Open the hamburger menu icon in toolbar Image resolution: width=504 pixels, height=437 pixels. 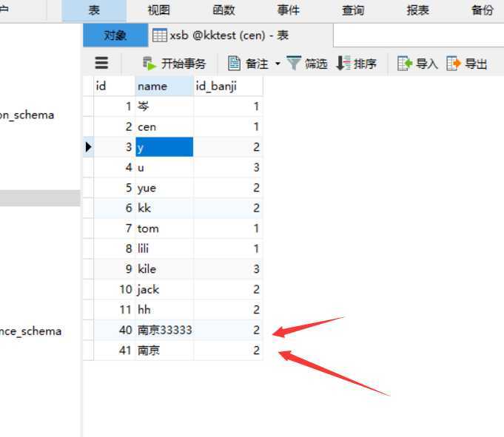101,63
